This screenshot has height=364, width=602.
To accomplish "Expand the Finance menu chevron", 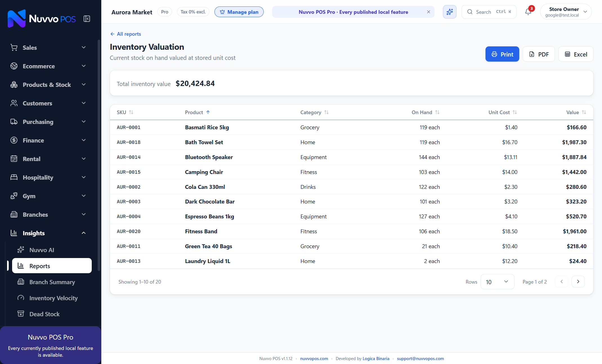I will pos(84,140).
